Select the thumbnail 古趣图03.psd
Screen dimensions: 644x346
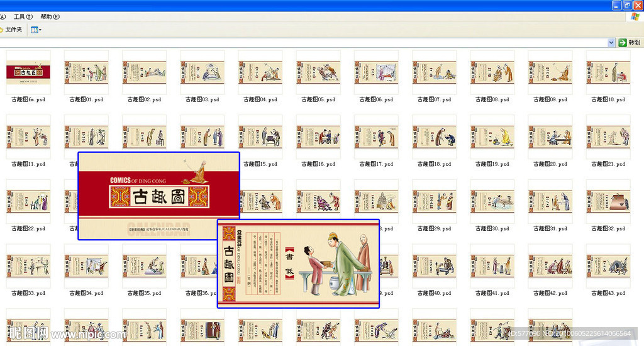[202, 72]
